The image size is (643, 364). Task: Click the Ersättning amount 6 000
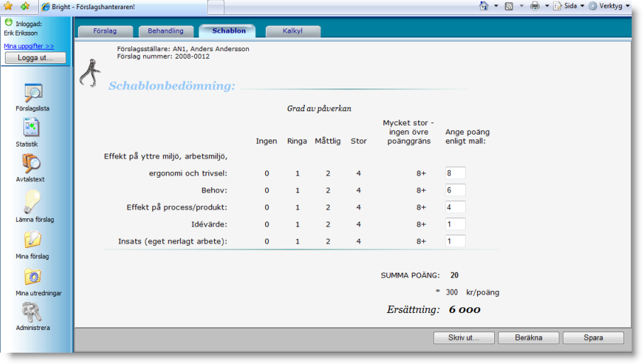click(464, 309)
